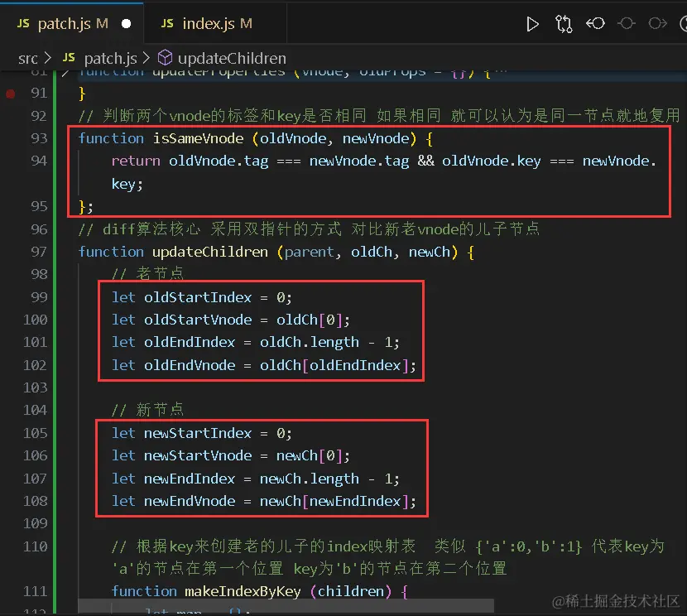The image size is (687, 616).
Task: Click 'let newStartIndex = 0;' line
Action: point(201,433)
